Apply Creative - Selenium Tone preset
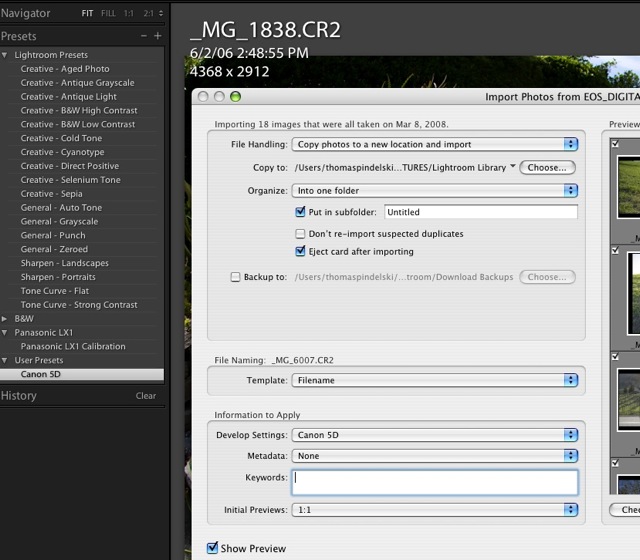 71,180
